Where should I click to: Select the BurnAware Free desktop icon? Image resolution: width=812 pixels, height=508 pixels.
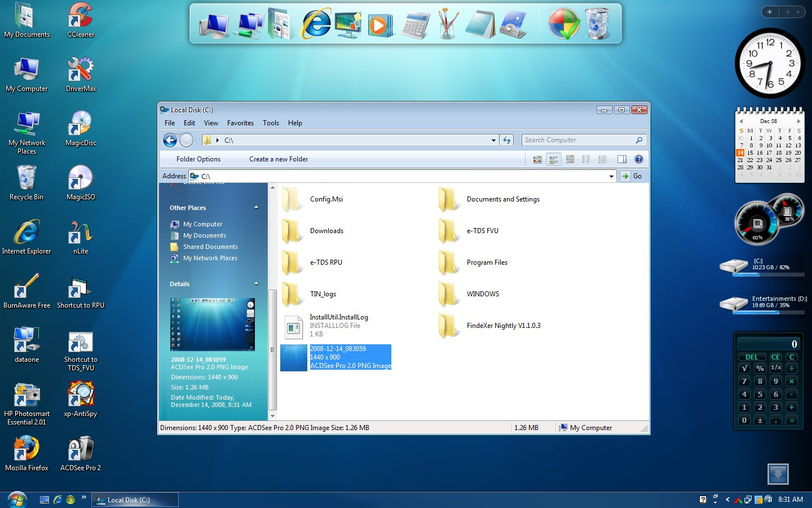click(27, 291)
